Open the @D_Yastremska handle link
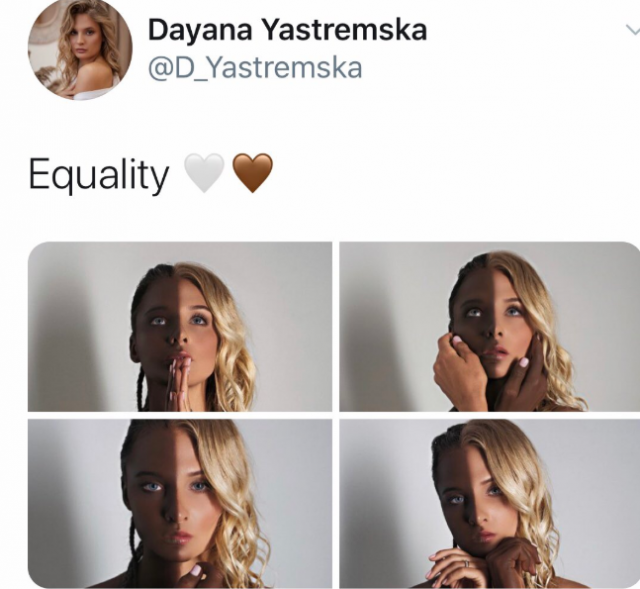This screenshot has height=589, width=640. coord(255,68)
